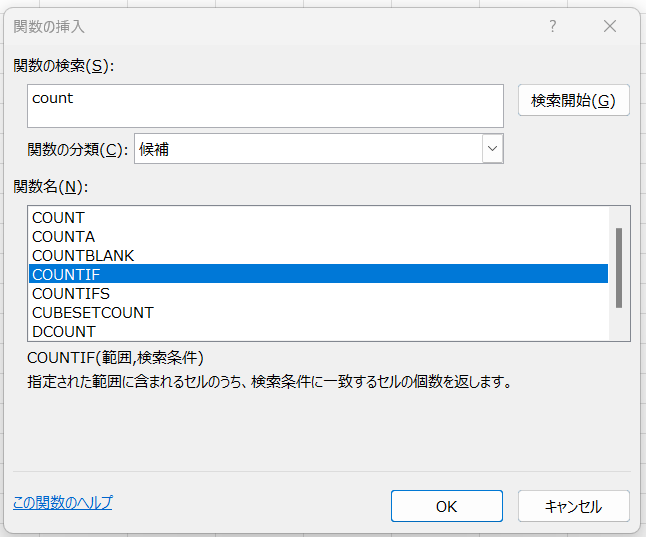646x537 pixels.
Task: Click the function list scrollbar thumb
Action: (619, 267)
